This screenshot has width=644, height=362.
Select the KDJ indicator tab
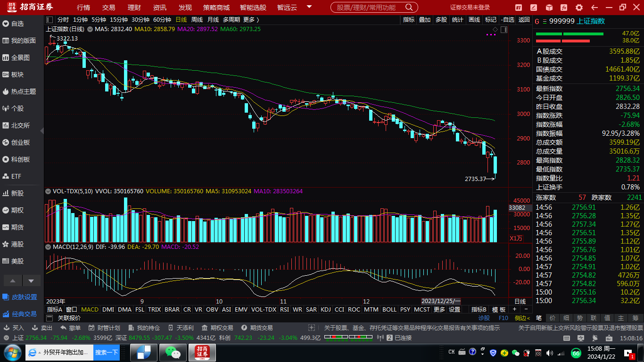coord(326,310)
